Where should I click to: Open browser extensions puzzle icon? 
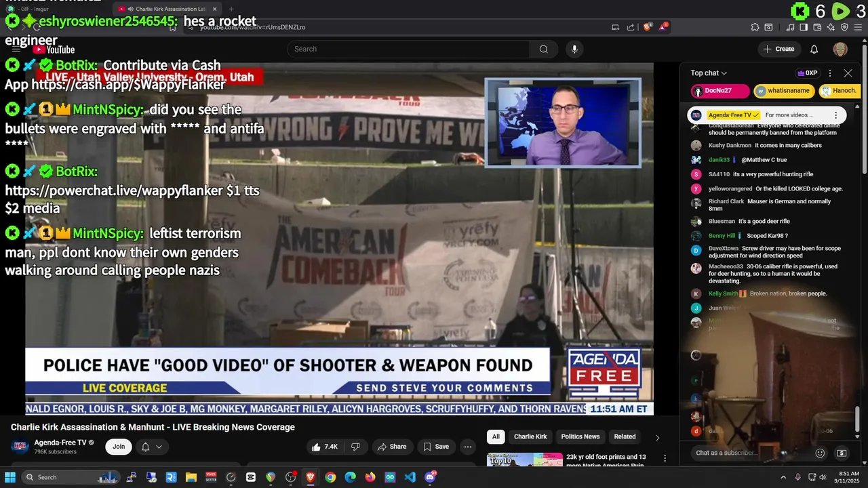click(755, 27)
